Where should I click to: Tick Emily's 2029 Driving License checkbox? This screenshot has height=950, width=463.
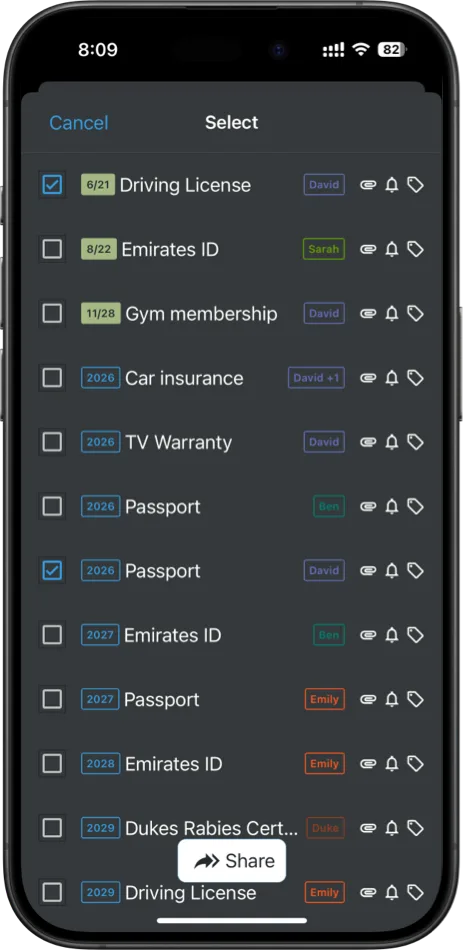[52, 892]
